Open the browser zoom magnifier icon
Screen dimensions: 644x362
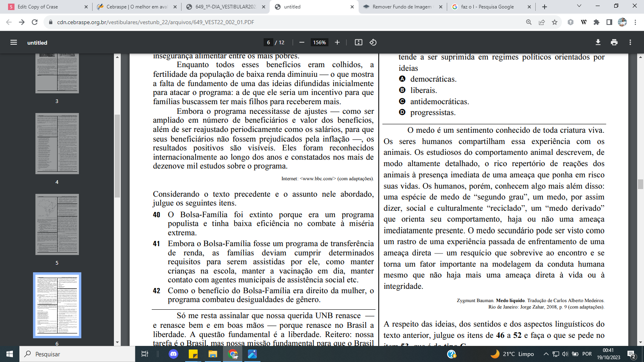(529, 22)
